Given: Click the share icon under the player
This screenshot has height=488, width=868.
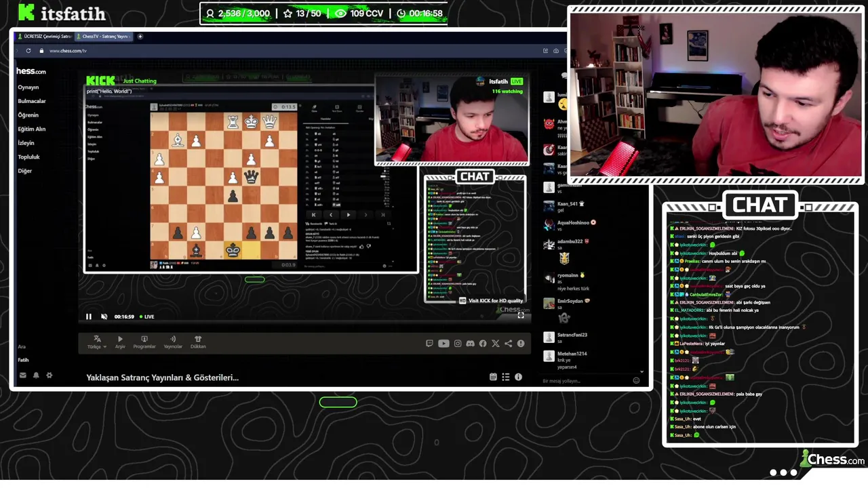Looking at the screenshot, I should (508, 344).
